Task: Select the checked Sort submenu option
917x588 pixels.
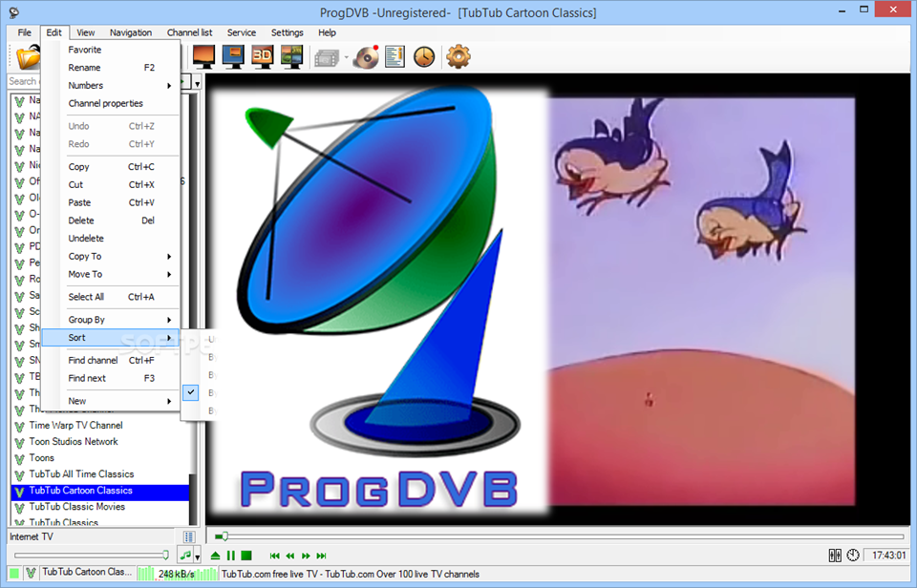Action: pos(200,392)
